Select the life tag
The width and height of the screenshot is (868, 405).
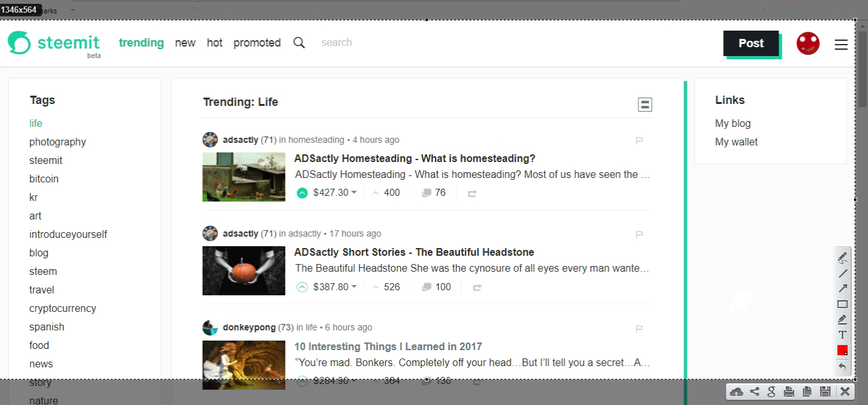[x=36, y=123]
